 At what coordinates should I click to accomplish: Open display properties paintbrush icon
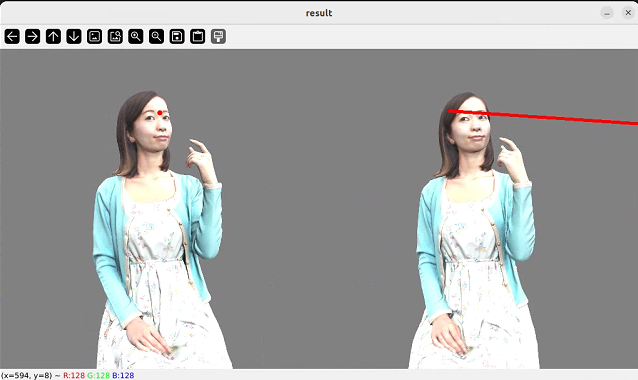pos(218,37)
